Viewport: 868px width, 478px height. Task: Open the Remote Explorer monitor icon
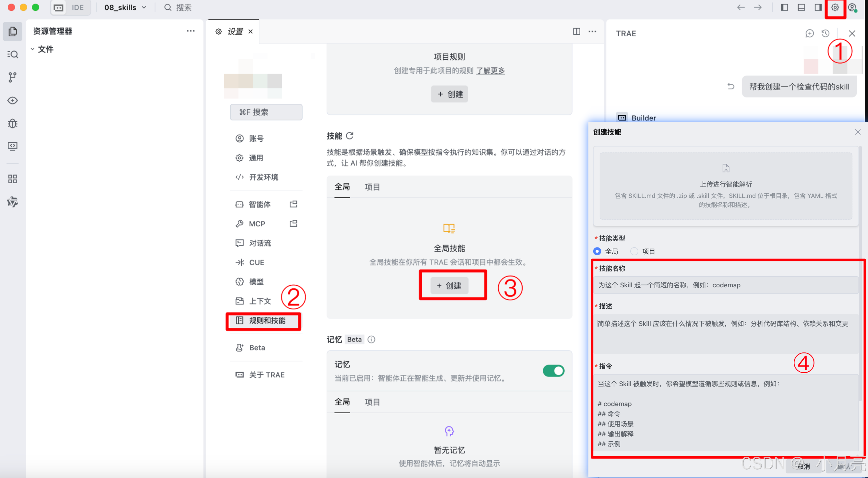[x=12, y=146]
